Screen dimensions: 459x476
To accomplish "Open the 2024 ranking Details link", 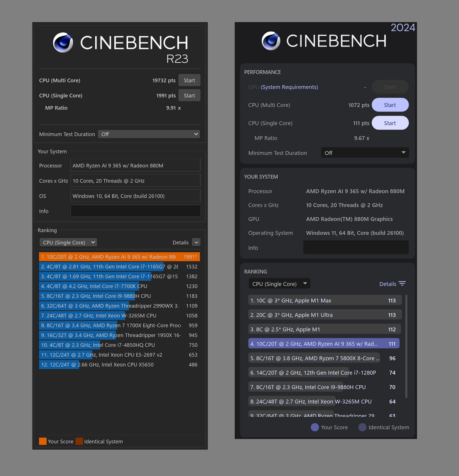I will coord(388,284).
